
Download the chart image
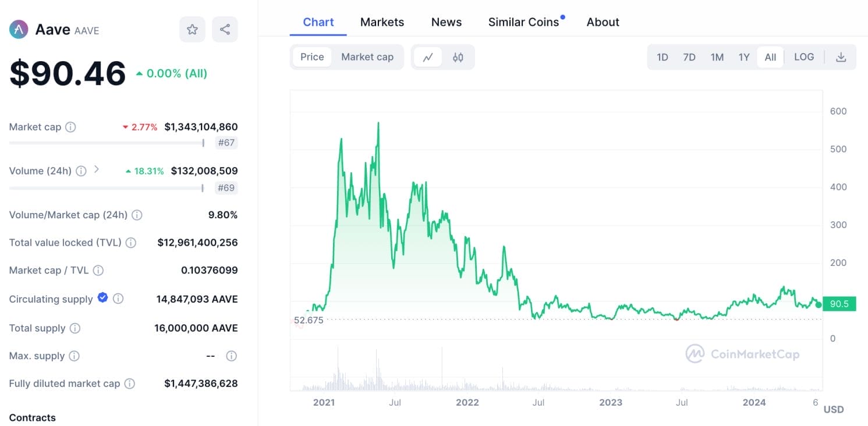841,56
